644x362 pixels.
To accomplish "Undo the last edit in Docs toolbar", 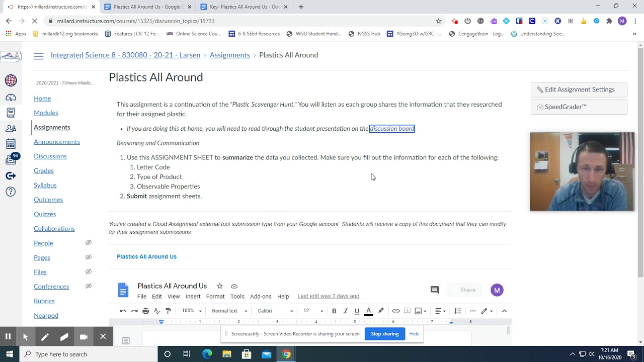I will pos(123,311).
